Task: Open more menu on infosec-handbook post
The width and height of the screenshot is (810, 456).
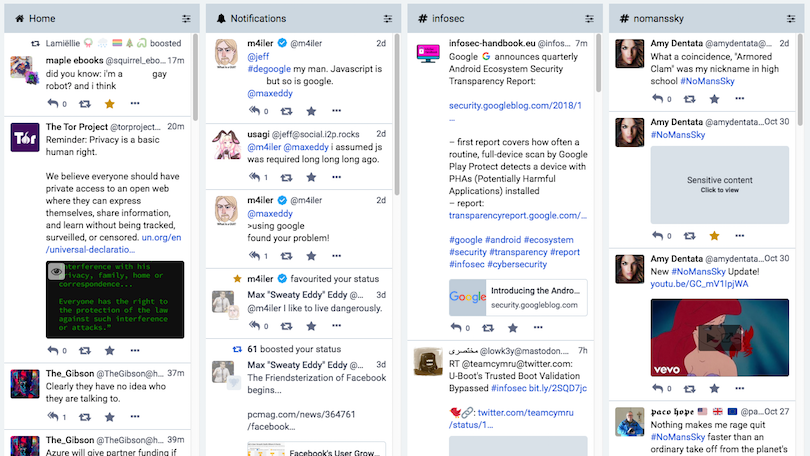Action: click(538, 327)
